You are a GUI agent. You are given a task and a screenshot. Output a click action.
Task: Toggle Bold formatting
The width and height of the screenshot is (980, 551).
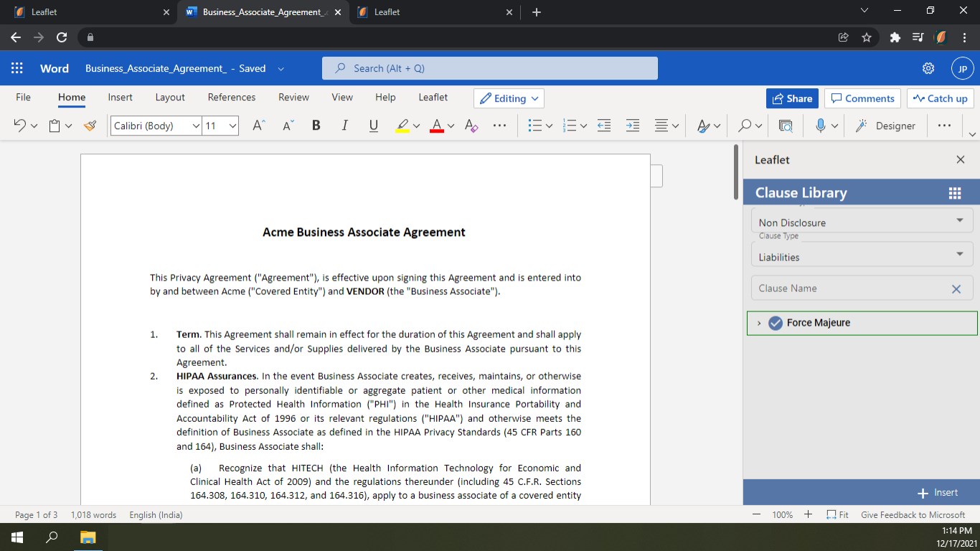[316, 126]
